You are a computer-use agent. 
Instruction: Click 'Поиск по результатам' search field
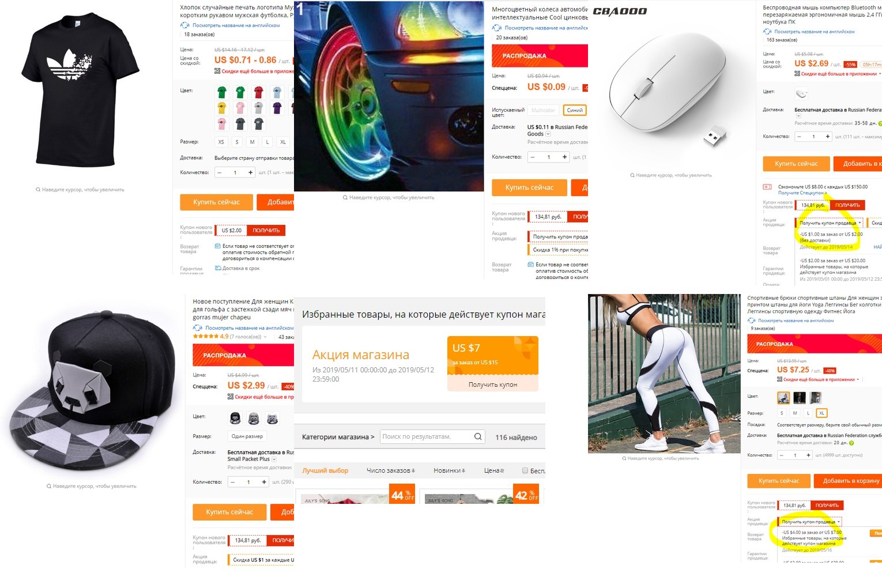coord(427,436)
